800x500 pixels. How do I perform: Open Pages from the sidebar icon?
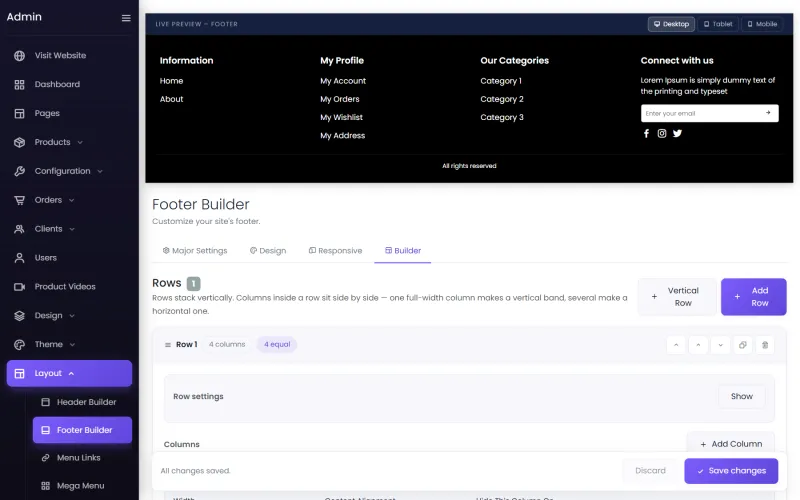tap(19, 113)
